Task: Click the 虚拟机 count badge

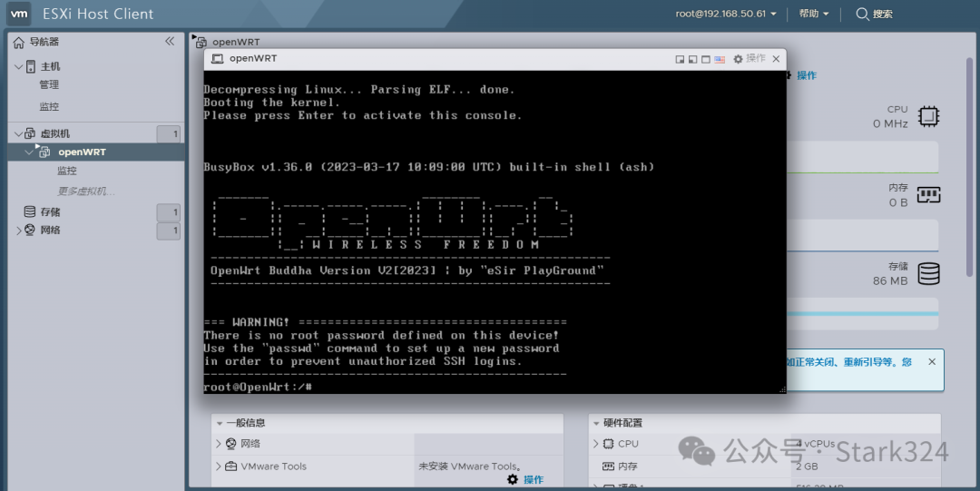Action: coord(168,133)
